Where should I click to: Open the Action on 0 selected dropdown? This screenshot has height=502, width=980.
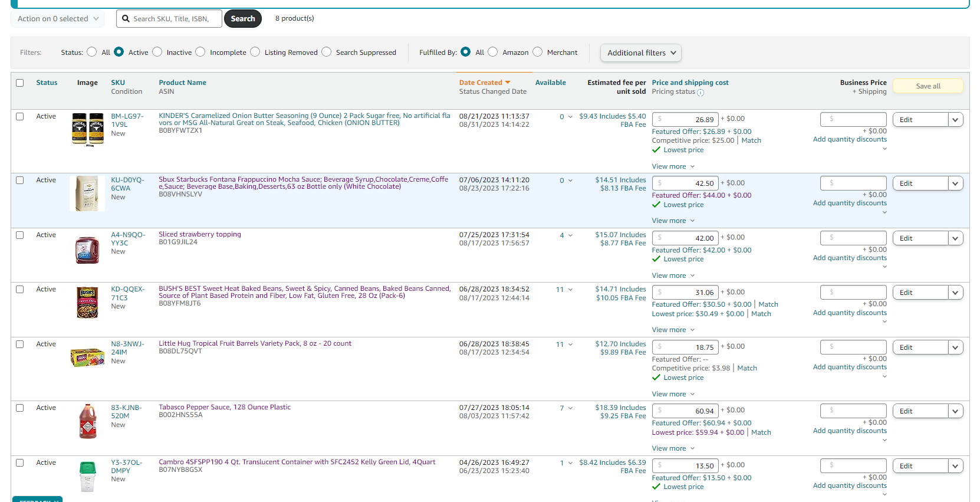58,19
